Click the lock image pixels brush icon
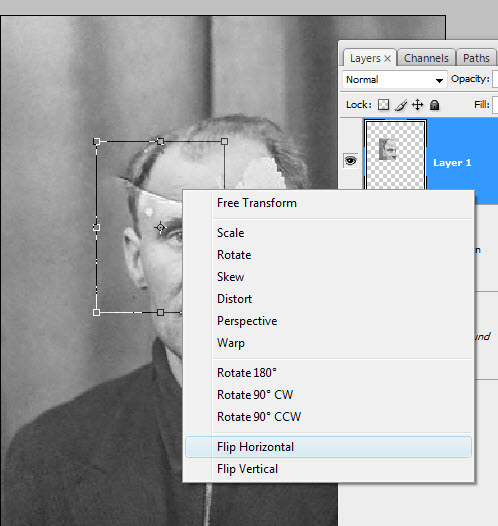This screenshot has height=526, width=498. pyautogui.click(x=401, y=105)
